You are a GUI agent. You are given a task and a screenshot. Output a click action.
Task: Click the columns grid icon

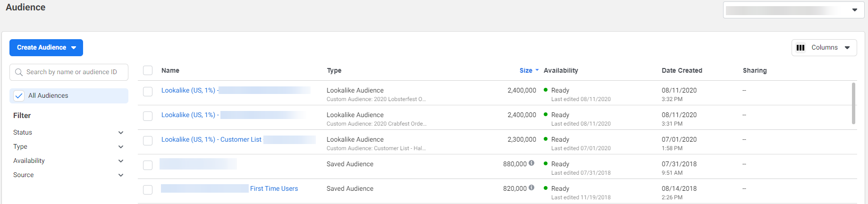tap(801, 48)
